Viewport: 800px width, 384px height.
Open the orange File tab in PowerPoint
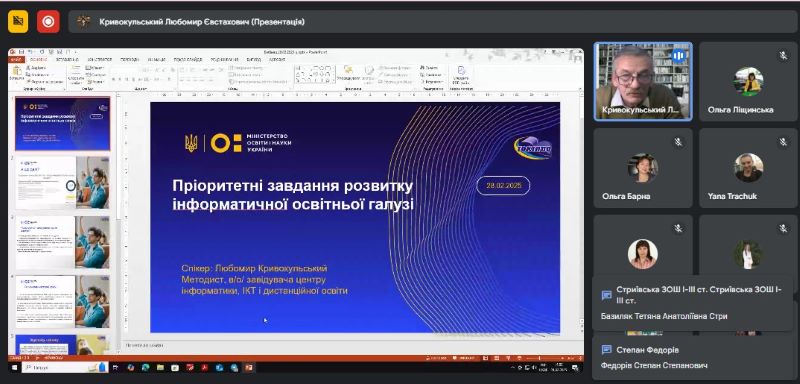click(x=17, y=60)
